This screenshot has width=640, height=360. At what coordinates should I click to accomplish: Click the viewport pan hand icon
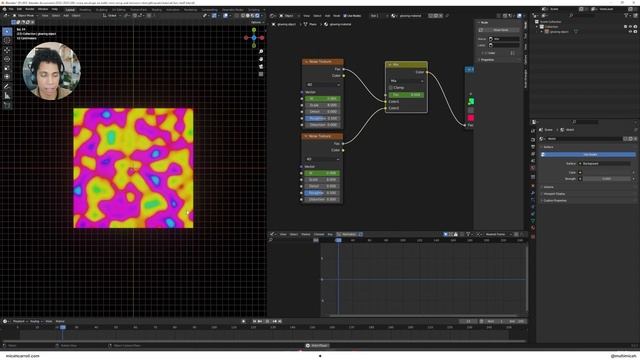click(261, 59)
